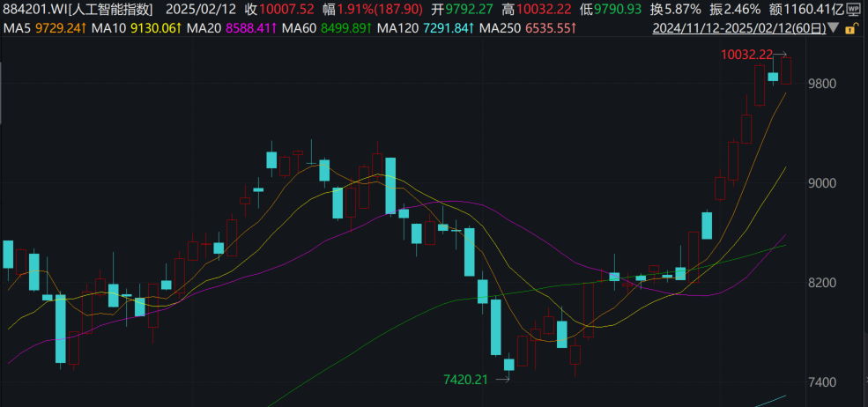Click the low price 低9790.93

tap(611, 9)
